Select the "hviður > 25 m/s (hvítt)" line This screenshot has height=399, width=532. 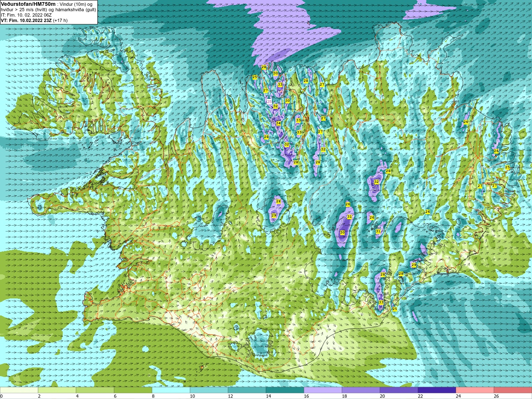click(x=25, y=10)
